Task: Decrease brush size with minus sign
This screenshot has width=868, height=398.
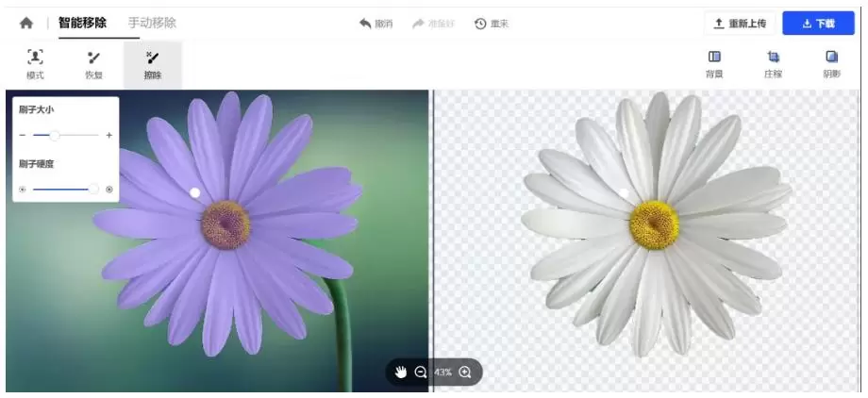Action: pos(22,135)
